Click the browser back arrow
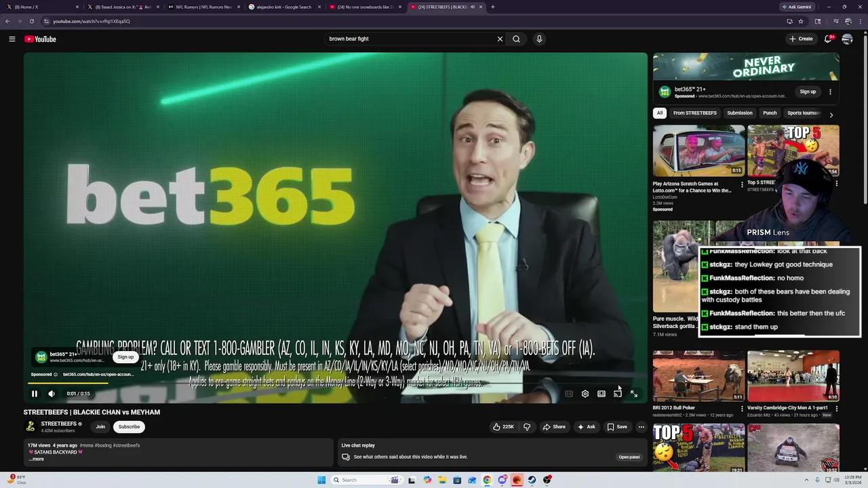This screenshot has width=868, height=488. click(x=7, y=21)
